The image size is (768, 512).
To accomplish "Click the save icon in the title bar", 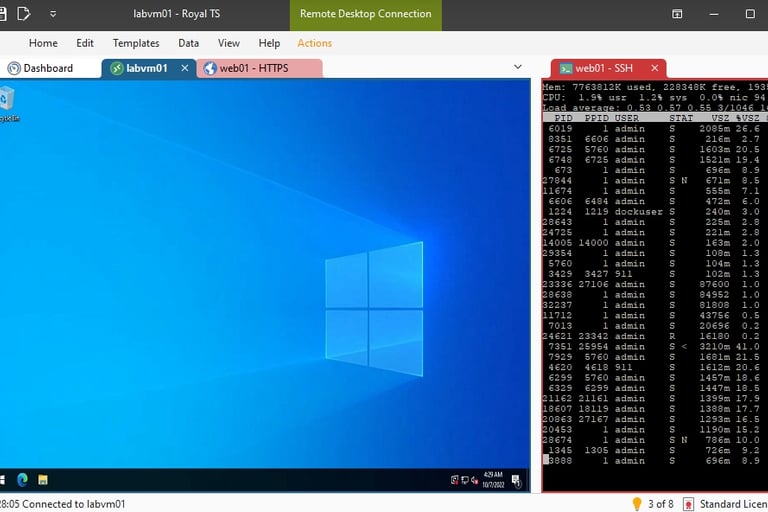I will click(2, 14).
